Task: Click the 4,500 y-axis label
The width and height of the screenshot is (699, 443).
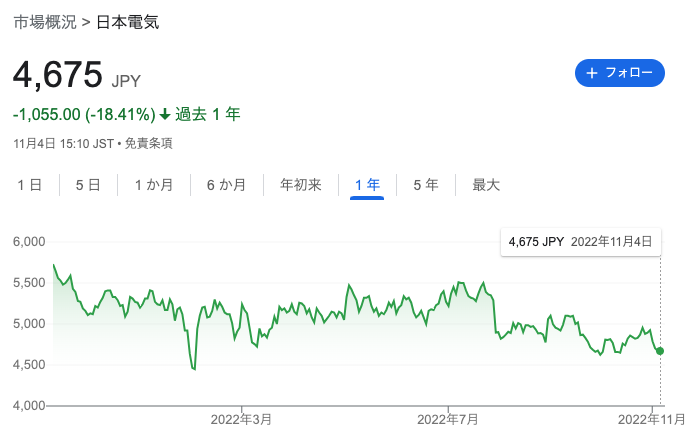Action: click(29, 365)
